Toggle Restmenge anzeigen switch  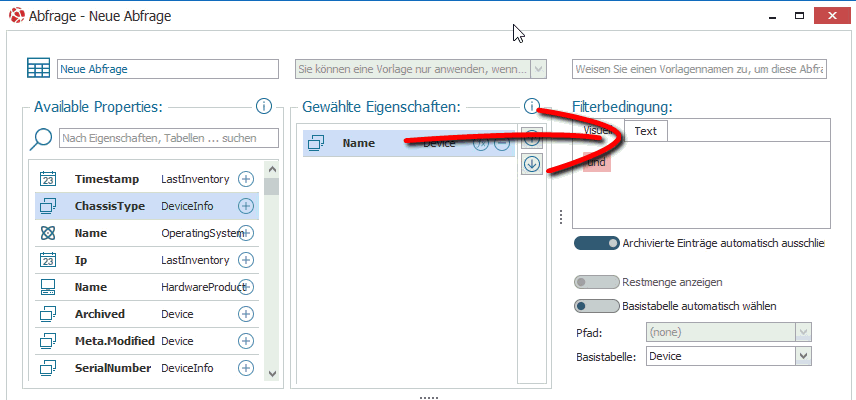point(597,282)
